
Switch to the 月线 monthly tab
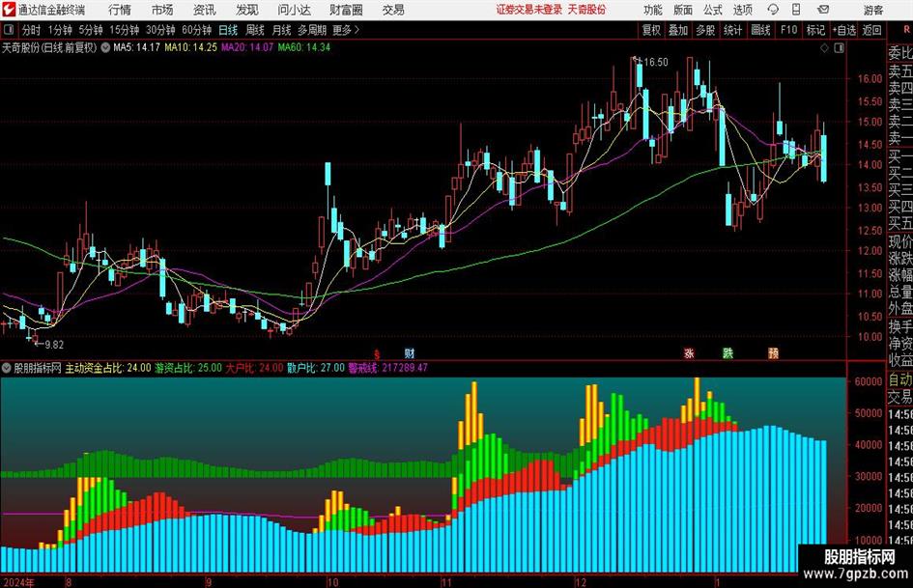[x=282, y=30]
